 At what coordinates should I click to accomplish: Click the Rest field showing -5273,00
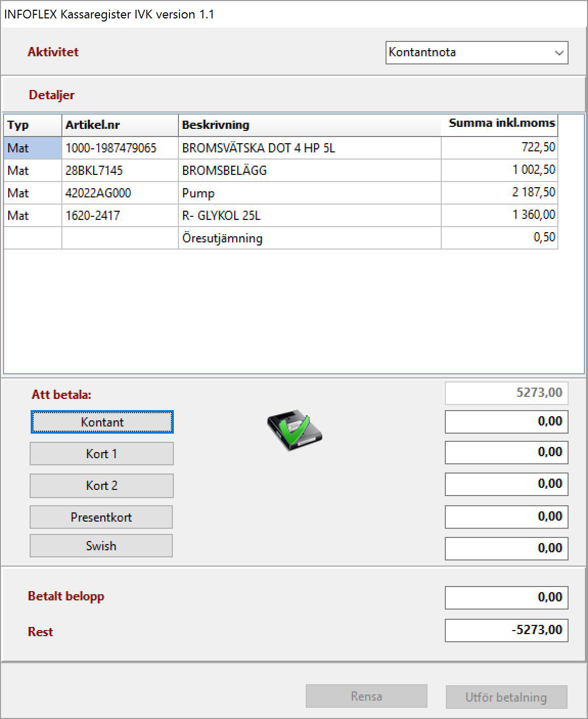507,631
